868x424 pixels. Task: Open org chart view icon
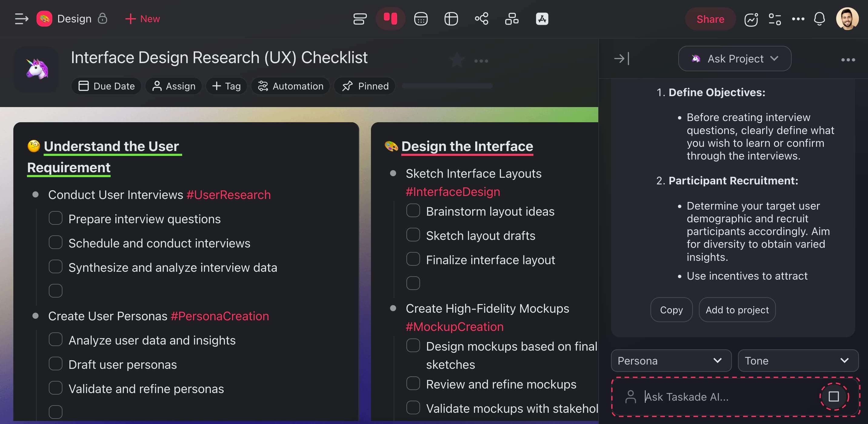[512, 19]
